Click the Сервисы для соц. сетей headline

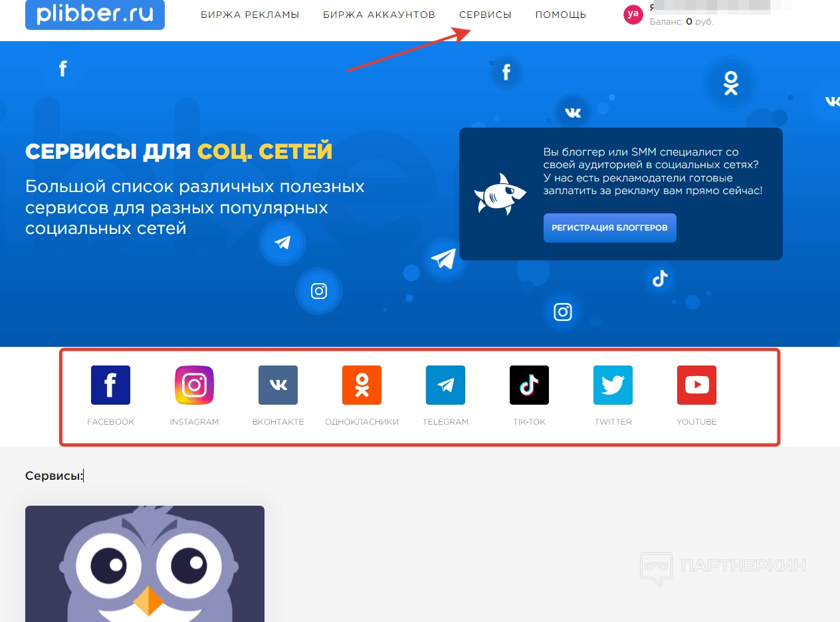pos(179,152)
